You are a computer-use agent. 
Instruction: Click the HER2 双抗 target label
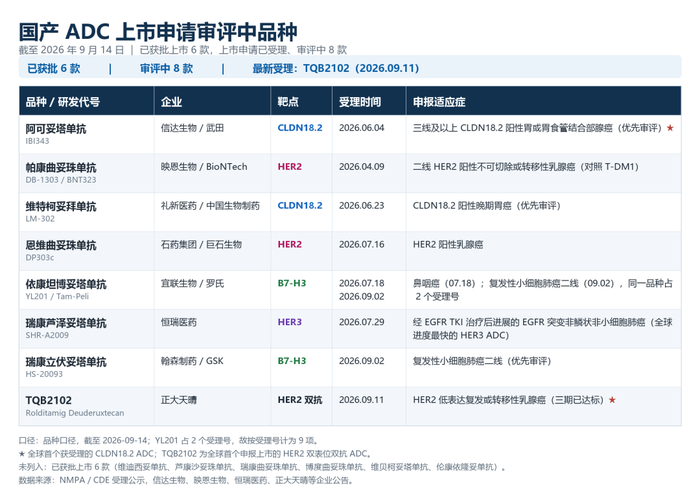[x=300, y=400]
